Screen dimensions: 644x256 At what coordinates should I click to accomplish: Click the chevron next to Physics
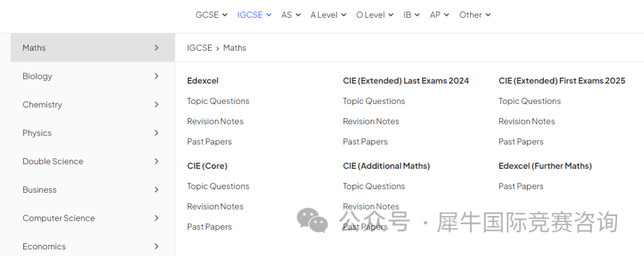[156, 132]
